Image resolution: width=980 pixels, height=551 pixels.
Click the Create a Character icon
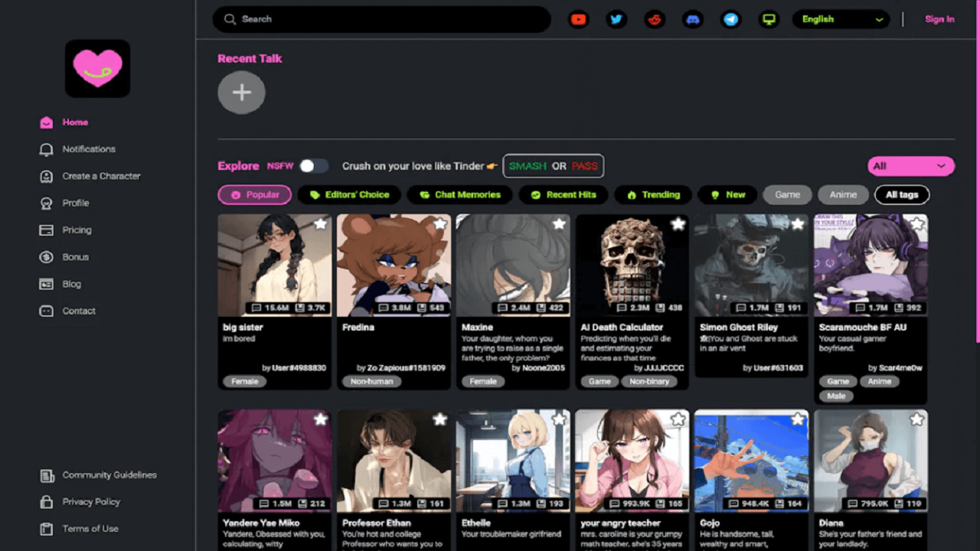pyautogui.click(x=47, y=176)
